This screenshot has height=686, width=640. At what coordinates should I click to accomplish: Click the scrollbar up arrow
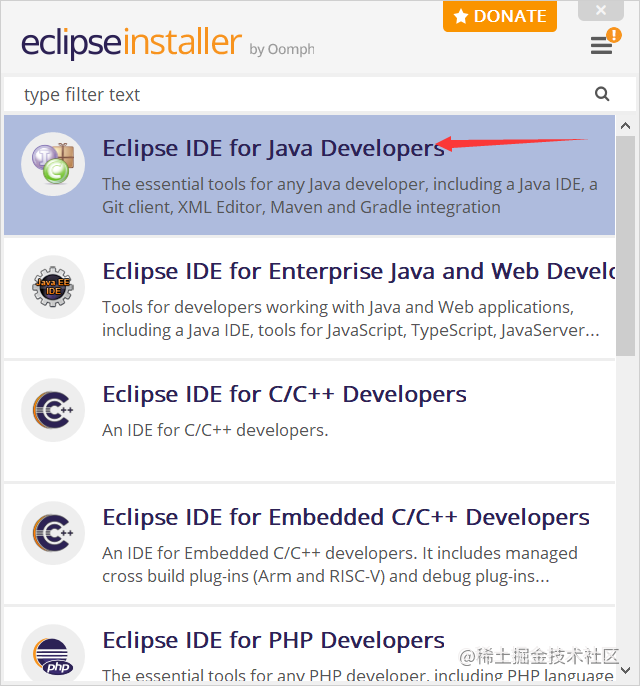626,126
